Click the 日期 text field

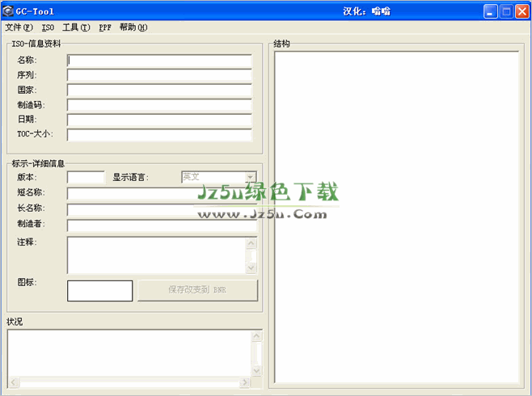point(159,120)
